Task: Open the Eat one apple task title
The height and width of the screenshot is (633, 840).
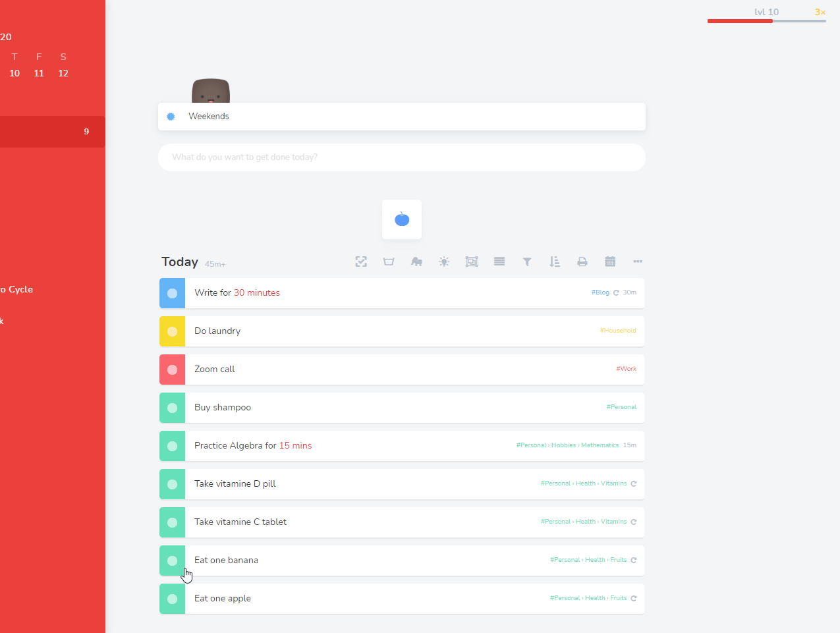Action: click(223, 598)
